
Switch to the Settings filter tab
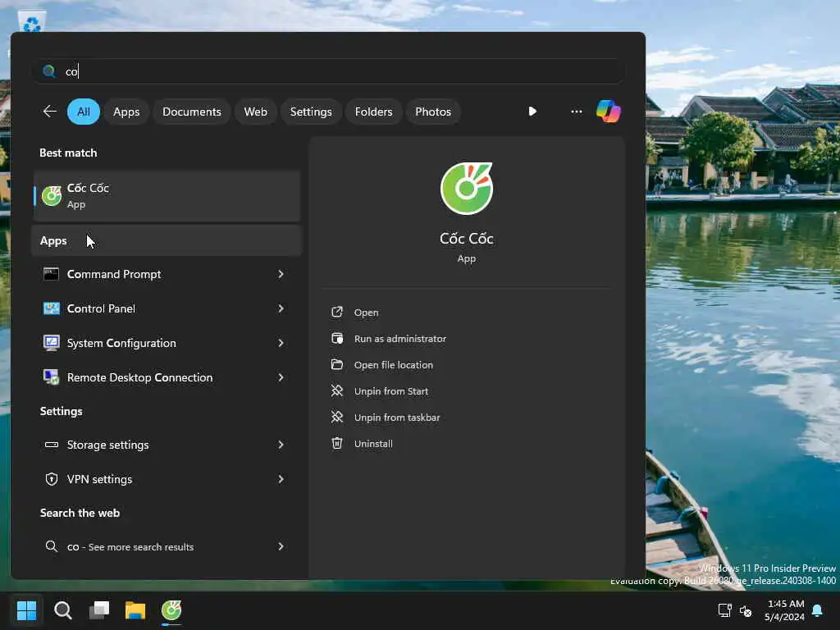(311, 112)
